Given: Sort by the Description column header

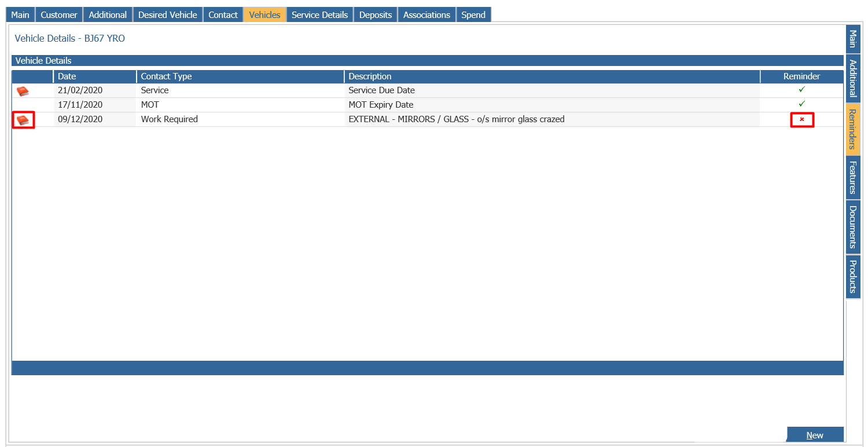Looking at the screenshot, I should tap(552, 76).
